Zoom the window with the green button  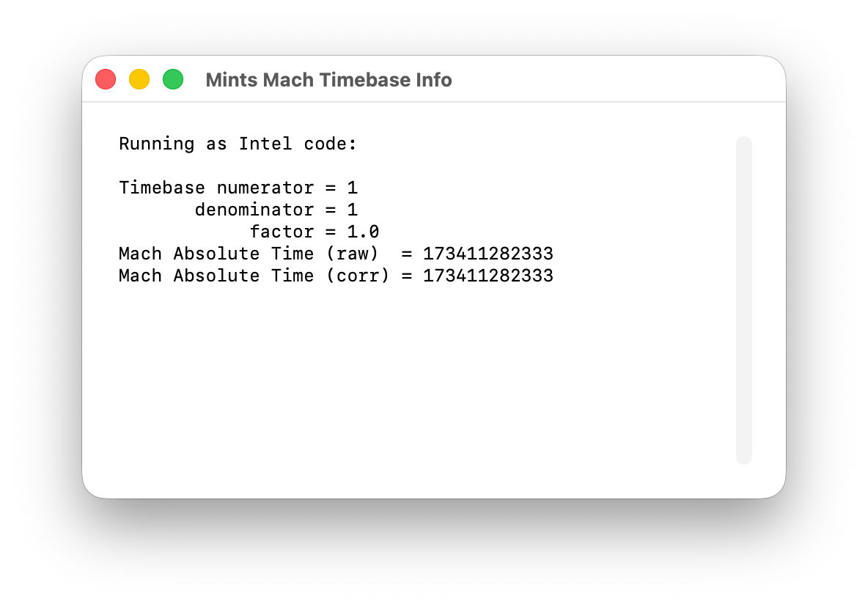173,79
